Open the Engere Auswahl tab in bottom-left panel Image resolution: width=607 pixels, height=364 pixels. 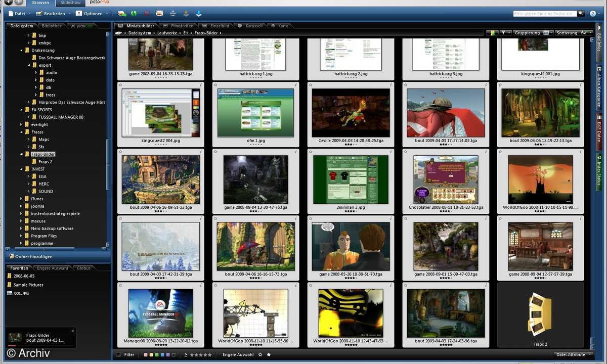(x=53, y=268)
